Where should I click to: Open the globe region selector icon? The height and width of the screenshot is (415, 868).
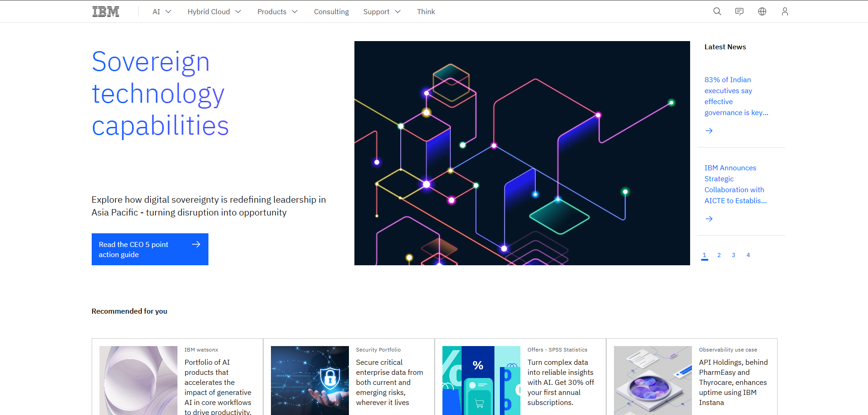tap(762, 11)
